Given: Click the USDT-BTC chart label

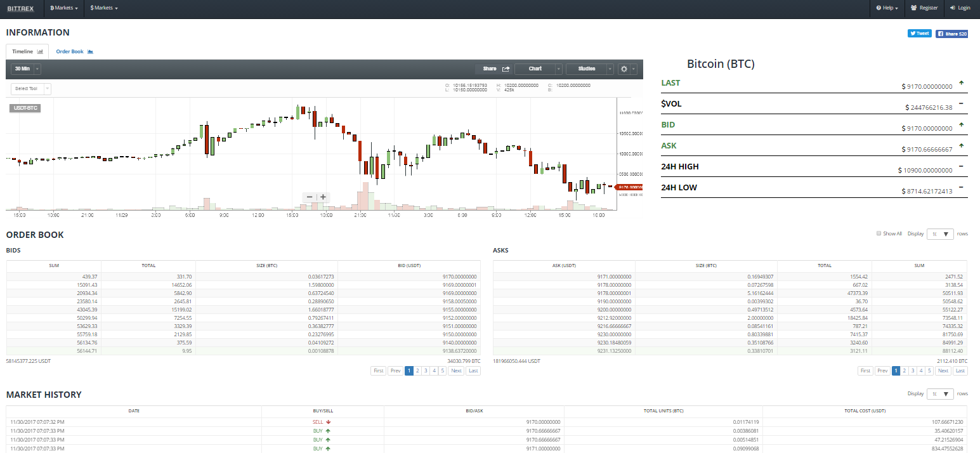Looking at the screenshot, I should (x=25, y=108).
